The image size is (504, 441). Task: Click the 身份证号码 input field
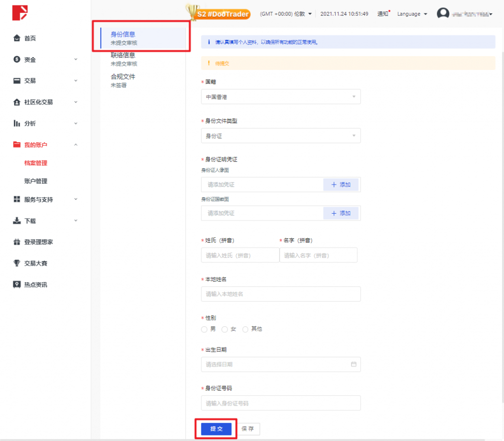point(281,403)
